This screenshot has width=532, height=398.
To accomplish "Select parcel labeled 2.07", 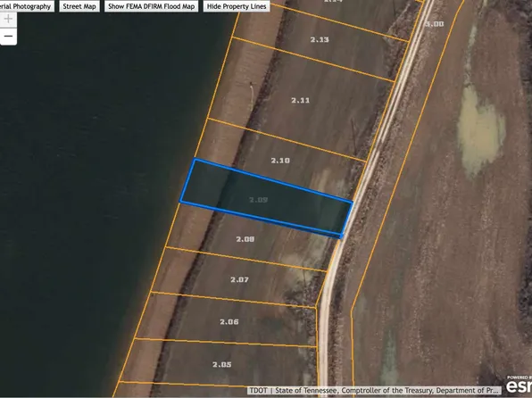I will pos(239,280).
